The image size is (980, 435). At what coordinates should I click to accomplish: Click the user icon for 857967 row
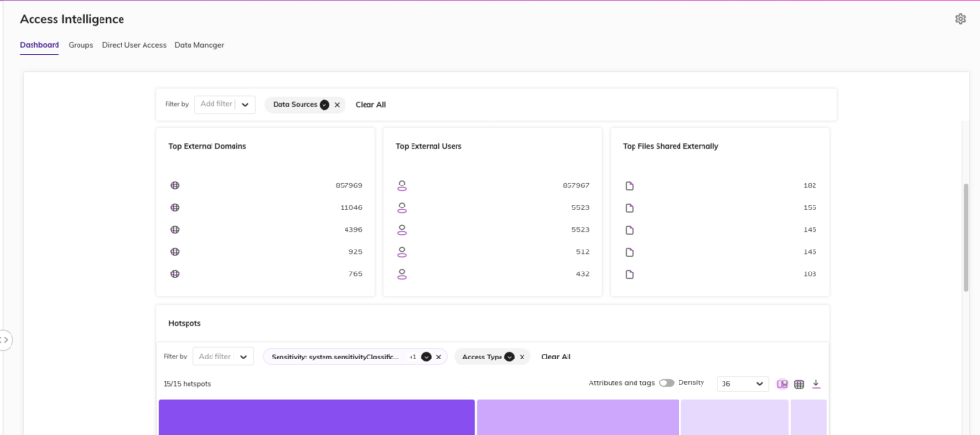[402, 185]
